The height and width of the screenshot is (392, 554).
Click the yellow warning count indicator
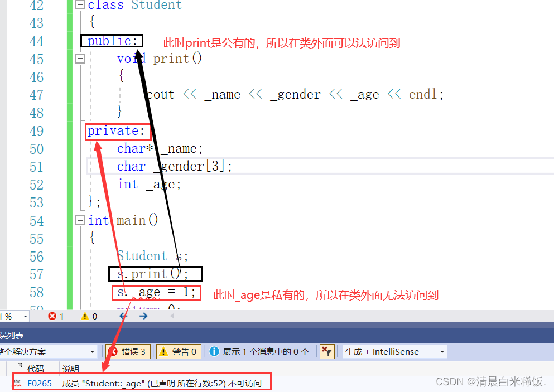[x=89, y=316]
